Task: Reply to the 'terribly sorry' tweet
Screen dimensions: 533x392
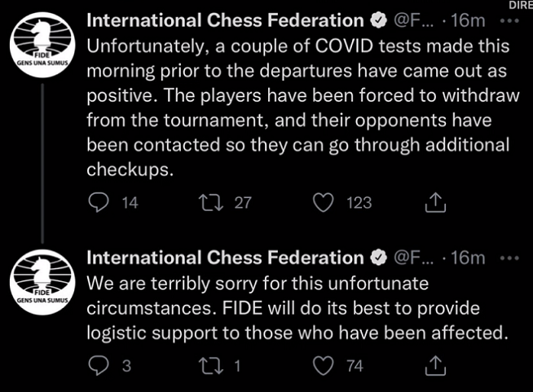Action: click(x=97, y=366)
